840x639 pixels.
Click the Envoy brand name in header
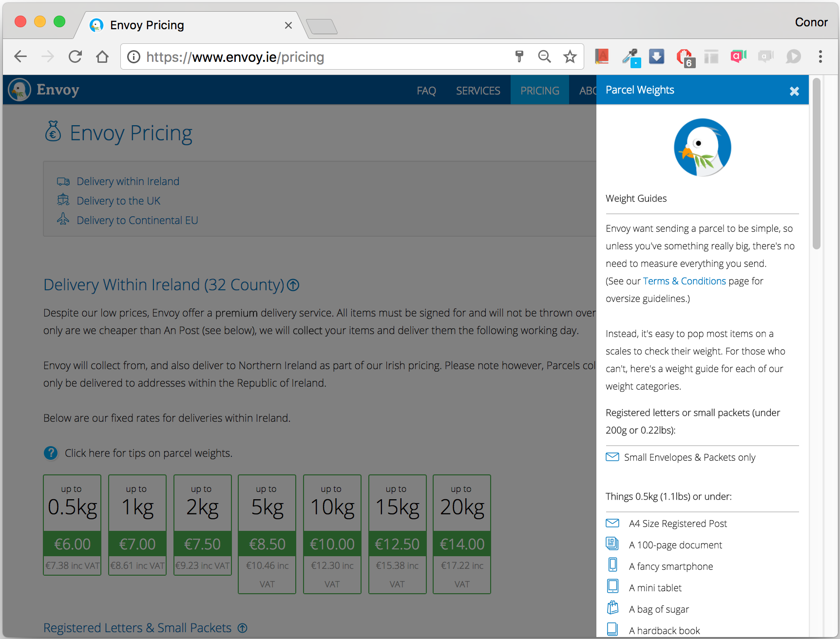pyautogui.click(x=57, y=90)
